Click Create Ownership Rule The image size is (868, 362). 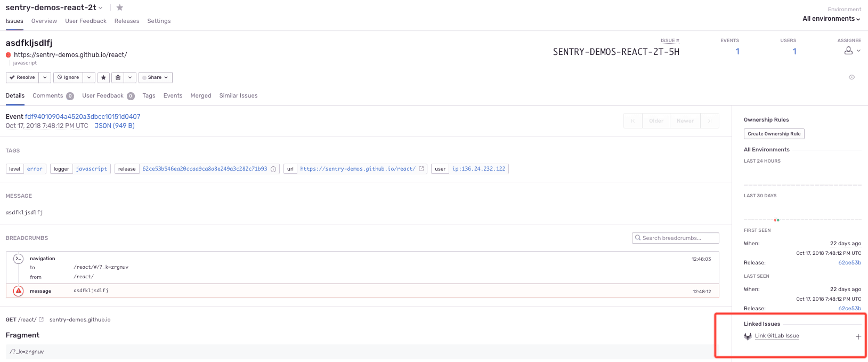tap(774, 134)
